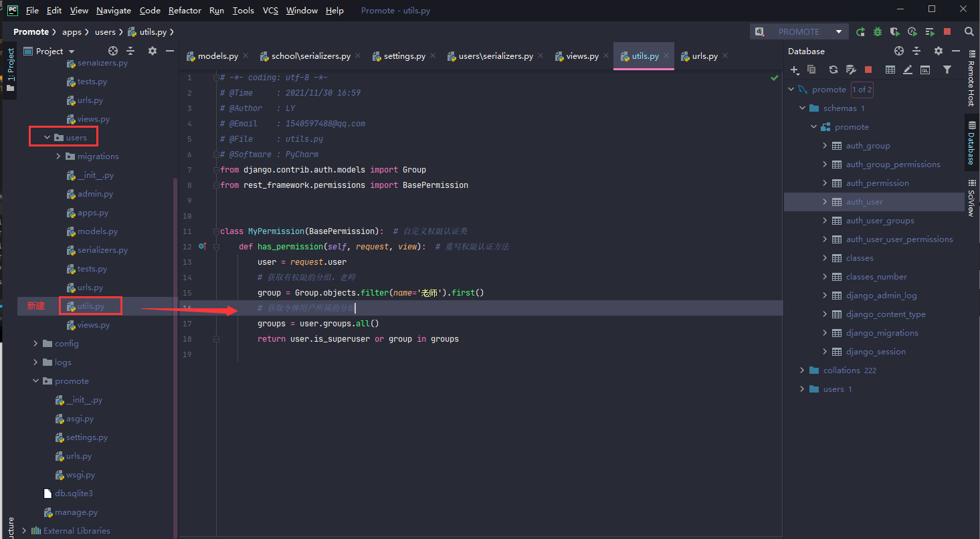
Task: Click the red stop icon in Database toolbar
Action: (x=868, y=70)
